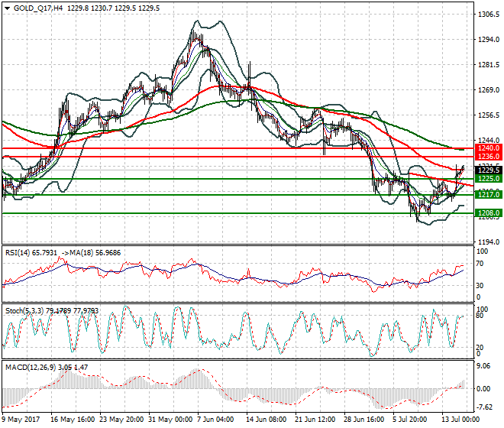Viewport: 504px width, 428px height.
Task: Select the current price label 1229.5
Action: pos(489,170)
